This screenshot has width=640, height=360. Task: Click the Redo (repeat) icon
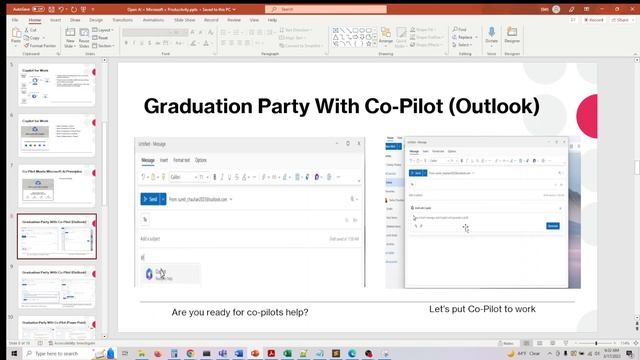[x=74, y=9]
